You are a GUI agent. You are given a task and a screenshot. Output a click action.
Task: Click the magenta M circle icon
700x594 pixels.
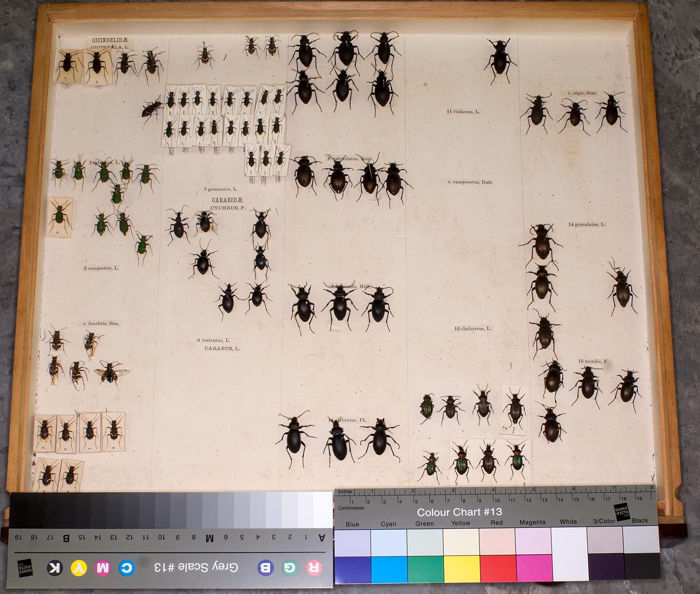pyautogui.click(x=102, y=568)
